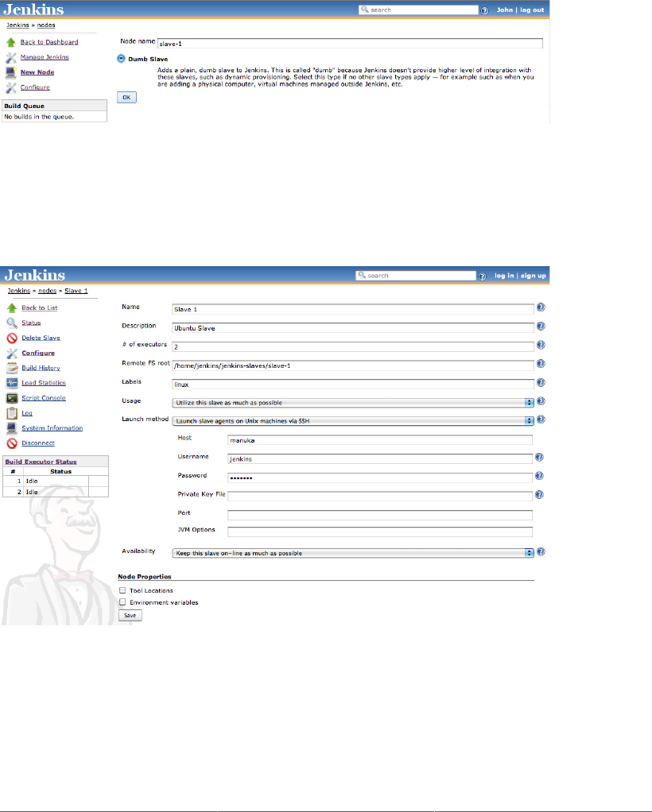The image size is (652, 812).
Task: Click search help icon next to John
Action: pyautogui.click(x=484, y=10)
